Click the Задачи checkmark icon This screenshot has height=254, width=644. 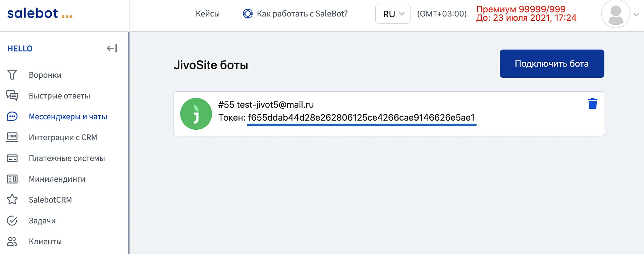[x=12, y=221]
